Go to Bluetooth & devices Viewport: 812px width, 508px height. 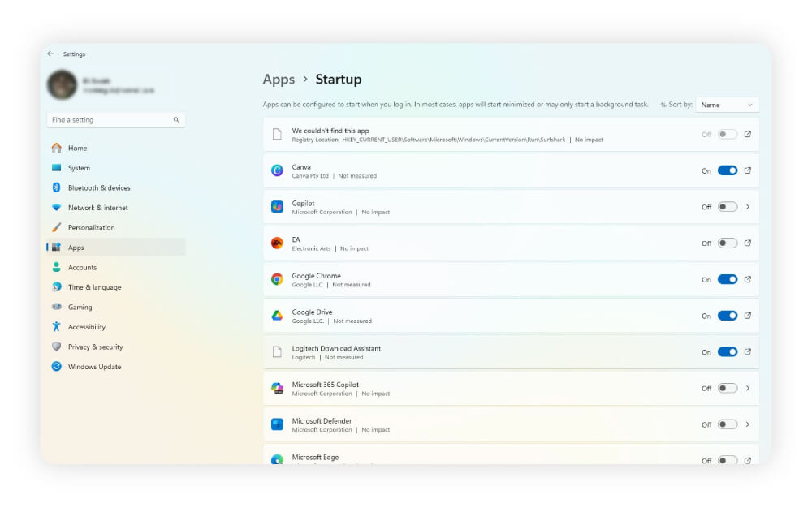pyautogui.click(x=116, y=187)
